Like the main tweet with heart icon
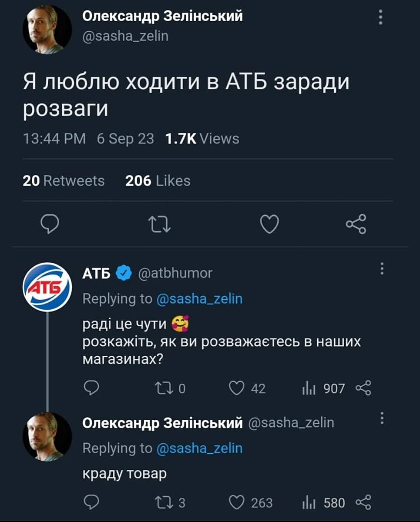This screenshot has height=522, width=420. (x=269, y=224)
